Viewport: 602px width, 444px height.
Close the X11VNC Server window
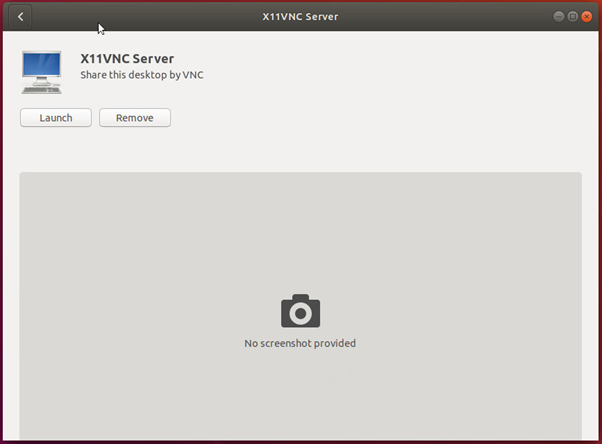tap(587, 17)
